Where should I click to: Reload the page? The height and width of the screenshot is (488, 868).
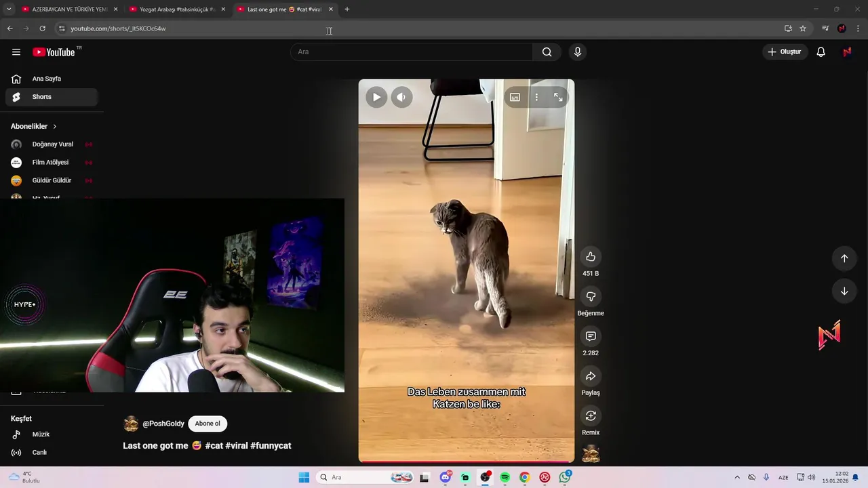(x=42, y=28)
